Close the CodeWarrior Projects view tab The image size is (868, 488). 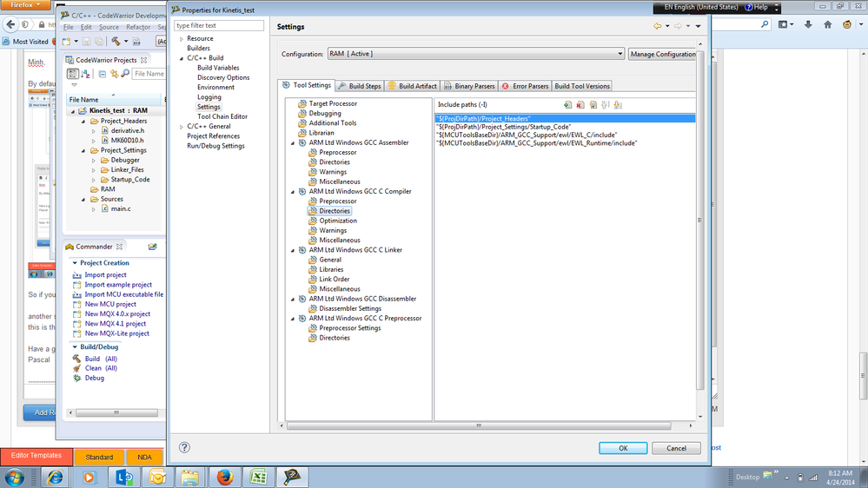(x=144, y=60)
